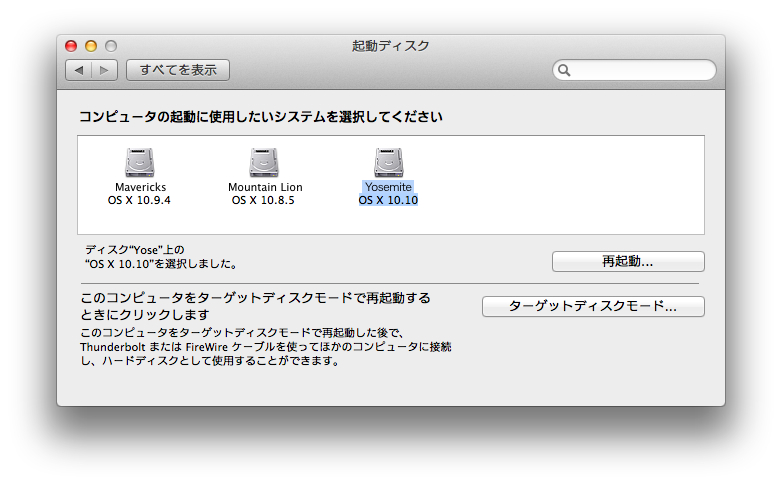This screenshot has height=485, width=782.
Task: Click the 起動ディスク window title
Action: [x=391, y=46]
